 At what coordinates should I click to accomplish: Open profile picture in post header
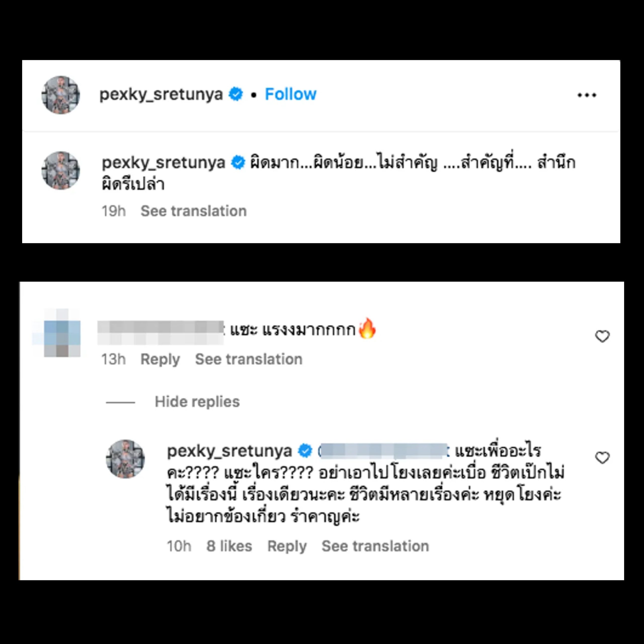click(x=61, y=95)
